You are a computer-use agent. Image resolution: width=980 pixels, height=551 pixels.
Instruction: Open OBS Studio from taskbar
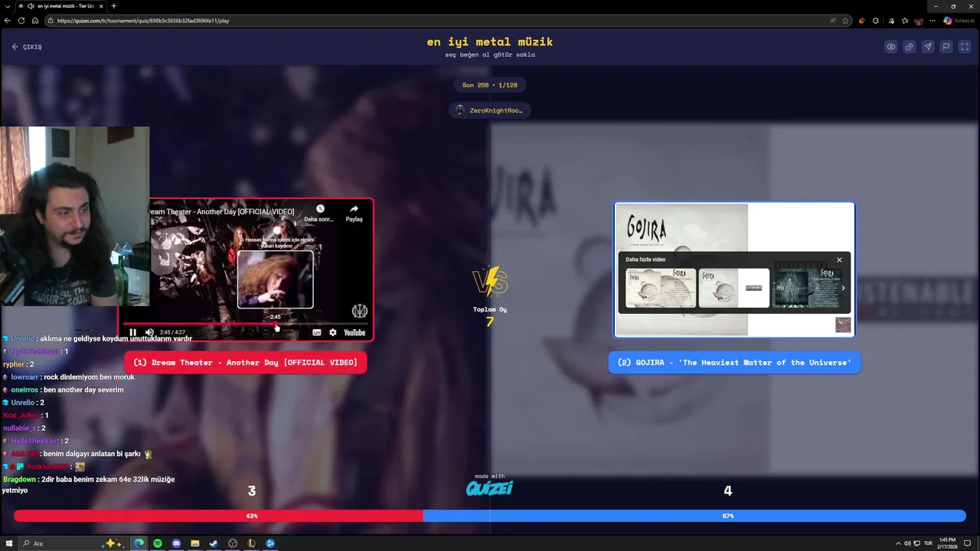233,543
